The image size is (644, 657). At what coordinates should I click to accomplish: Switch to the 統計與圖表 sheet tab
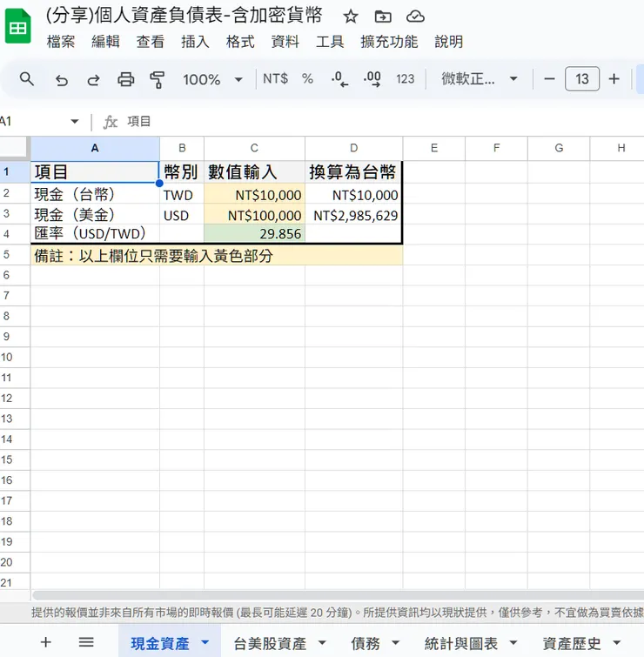461,643
